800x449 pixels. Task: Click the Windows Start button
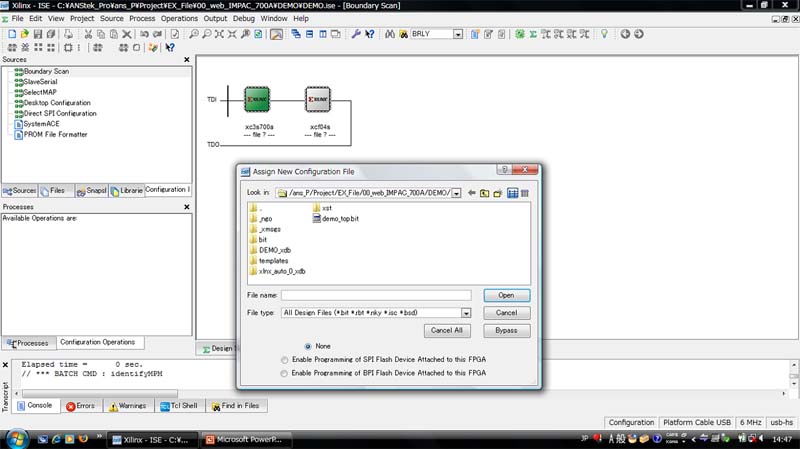pos(16,439)
